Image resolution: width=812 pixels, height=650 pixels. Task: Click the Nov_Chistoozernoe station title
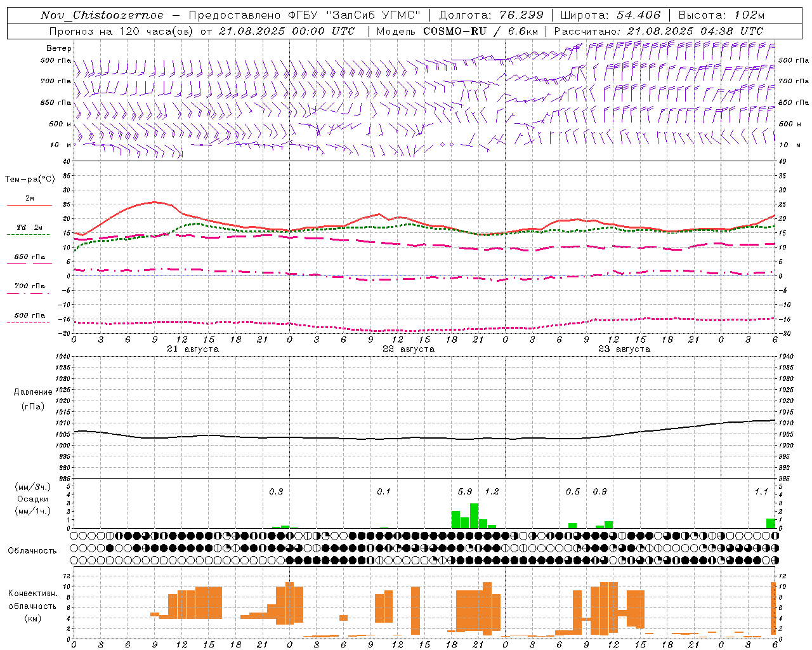tap(101, 15)
